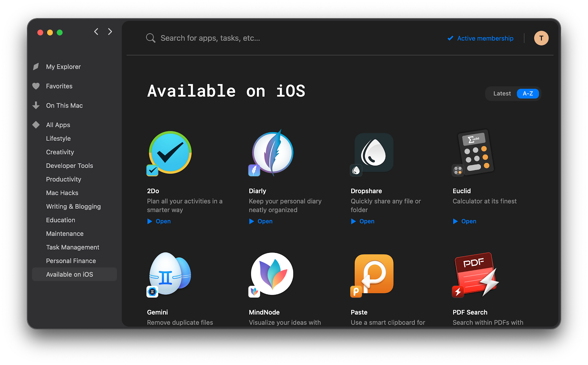The height and width of the screenshot is (365, 588).
Task: Go forward with the right arrow
Action: (x=110, y=32)
